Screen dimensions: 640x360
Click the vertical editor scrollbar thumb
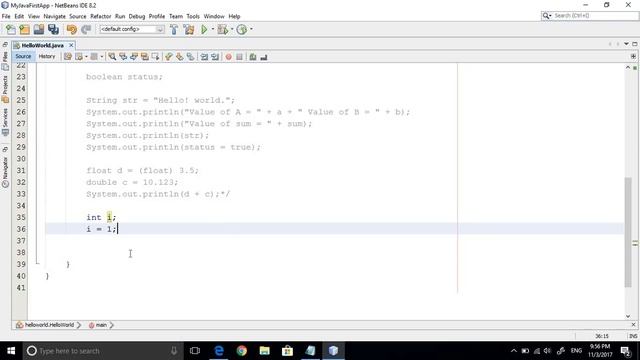[x=628, y=233]
